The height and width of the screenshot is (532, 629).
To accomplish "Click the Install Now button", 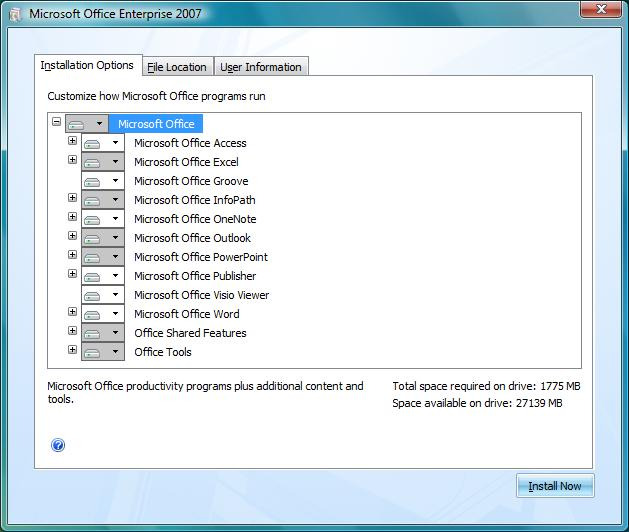I will [555, 486].
